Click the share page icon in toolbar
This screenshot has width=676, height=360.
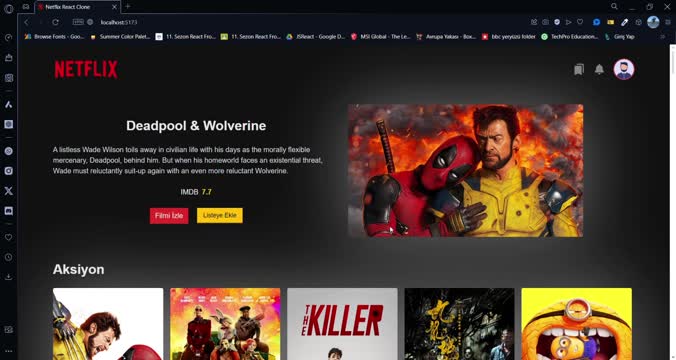pos(534,22)
